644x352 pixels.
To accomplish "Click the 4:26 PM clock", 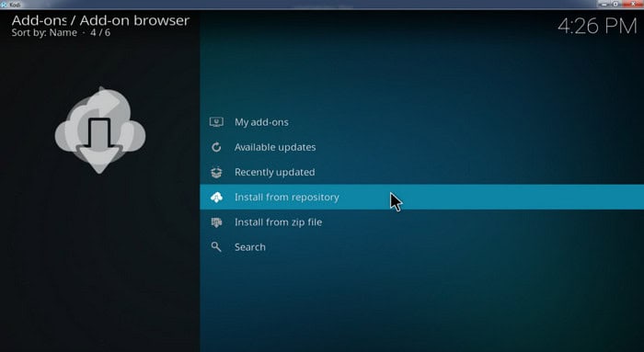I will click(x=597, y=27).
